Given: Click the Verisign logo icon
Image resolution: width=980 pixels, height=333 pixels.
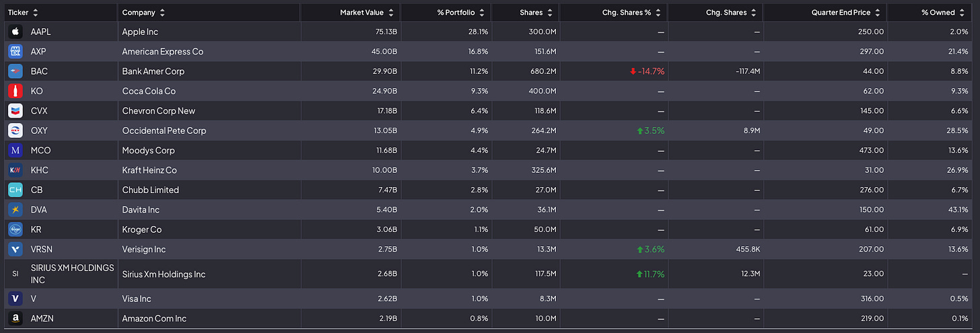Looking at the screenshot, I should point(15,249).
